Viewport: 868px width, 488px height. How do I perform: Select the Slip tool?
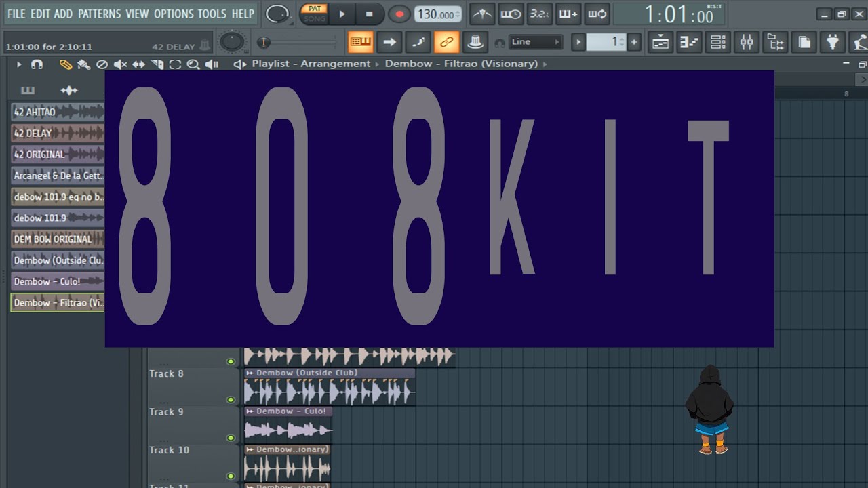pyautogui.click(x=139, y=64)
